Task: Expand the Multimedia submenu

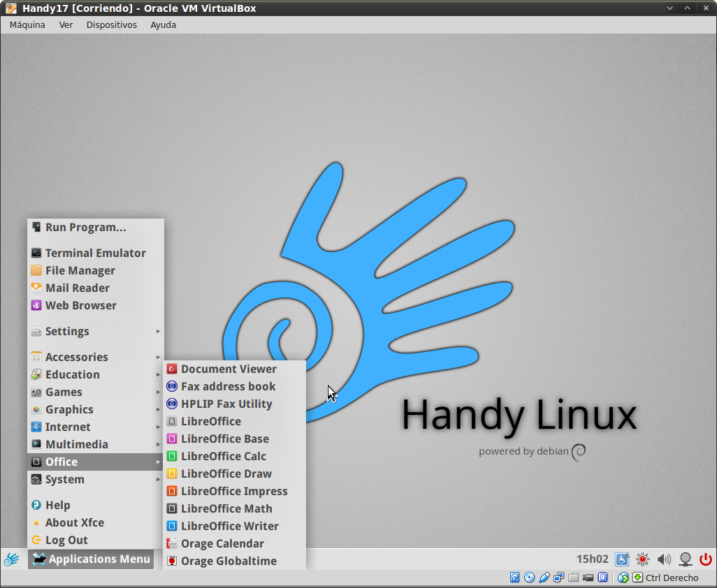Action: pyautogui.click(x=76, y=444)
